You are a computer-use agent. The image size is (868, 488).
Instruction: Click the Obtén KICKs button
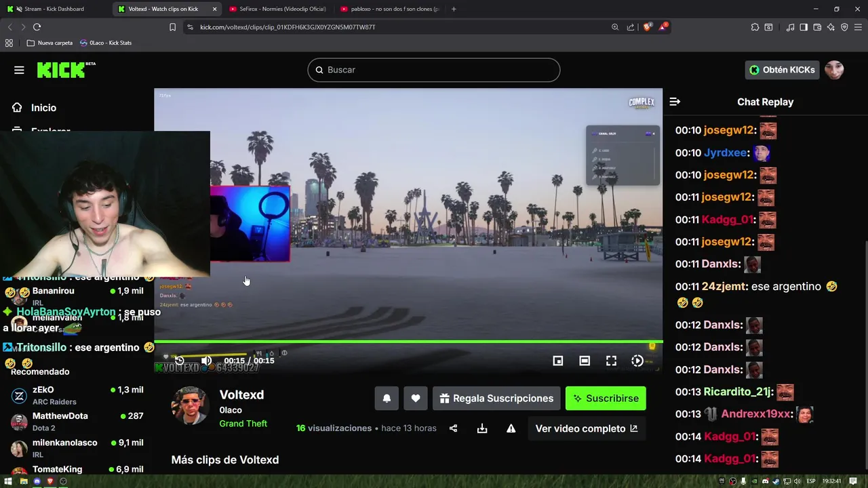pyautogui.click(x=782, y=70)
